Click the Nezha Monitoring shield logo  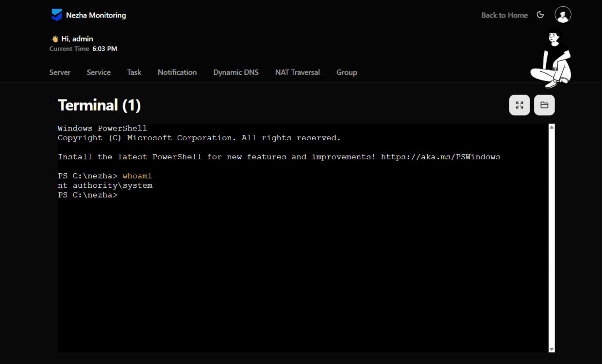tap(57, 15)
